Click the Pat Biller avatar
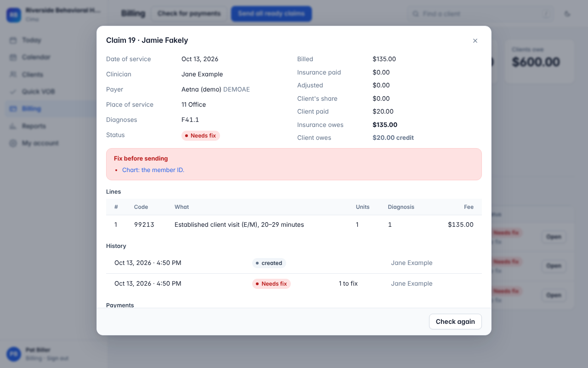The height and width of the screenshot is (368, 588). [x=13, y=354]
